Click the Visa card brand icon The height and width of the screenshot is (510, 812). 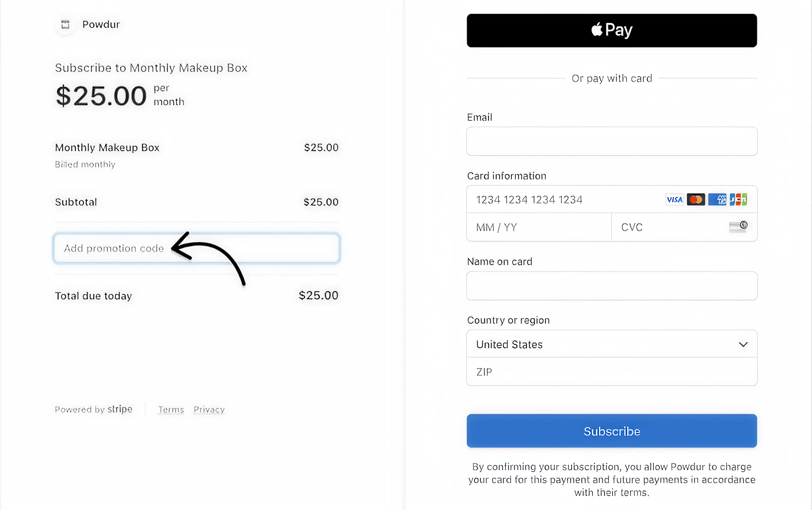pyautogui.click(x=674, y=199)
